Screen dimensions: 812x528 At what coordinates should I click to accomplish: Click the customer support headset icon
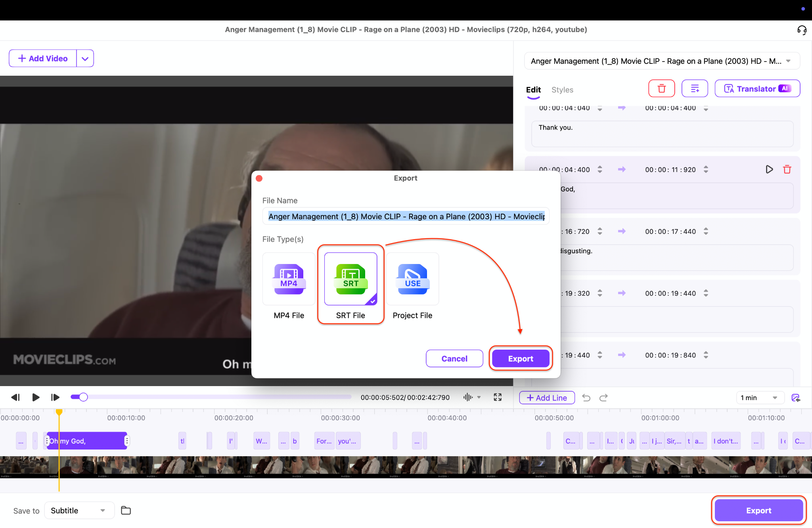[802, 30]
